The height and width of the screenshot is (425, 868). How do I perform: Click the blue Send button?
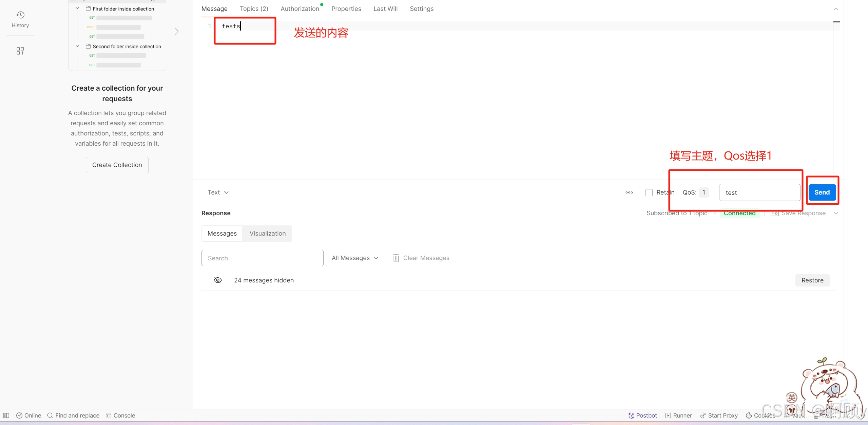822,192
